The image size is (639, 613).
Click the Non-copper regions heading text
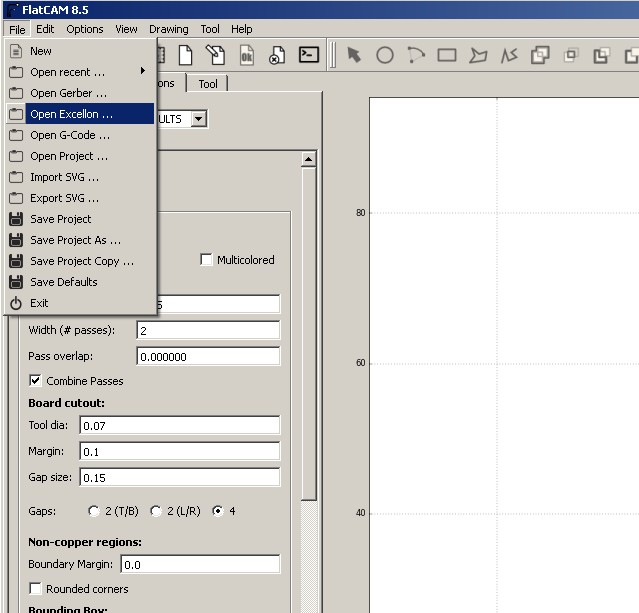pyautogui.click(x=85, y=542)
